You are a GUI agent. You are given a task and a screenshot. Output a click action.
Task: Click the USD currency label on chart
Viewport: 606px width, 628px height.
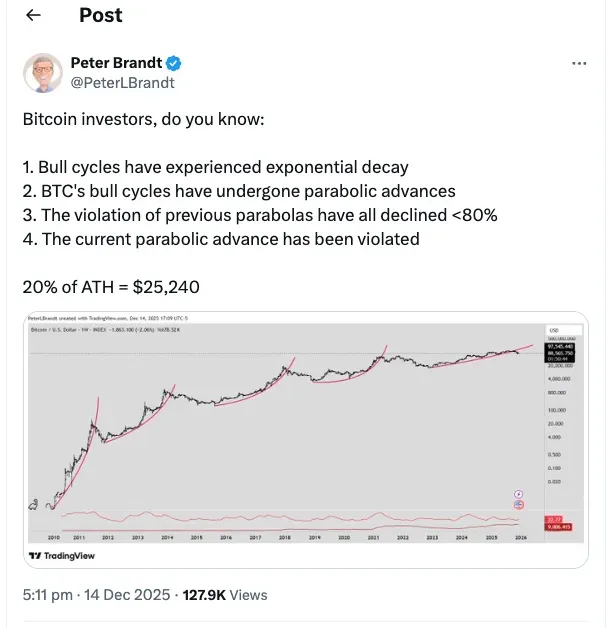click(553, 330)
